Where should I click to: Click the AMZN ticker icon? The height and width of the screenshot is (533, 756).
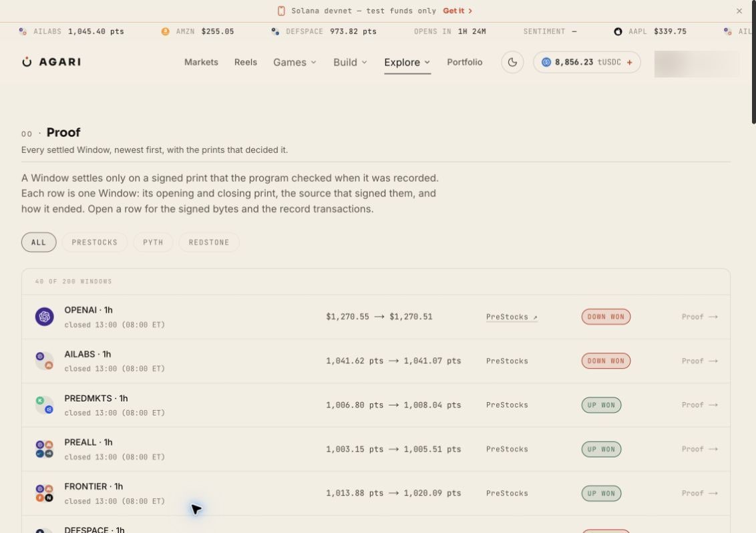tap(165, 31)
